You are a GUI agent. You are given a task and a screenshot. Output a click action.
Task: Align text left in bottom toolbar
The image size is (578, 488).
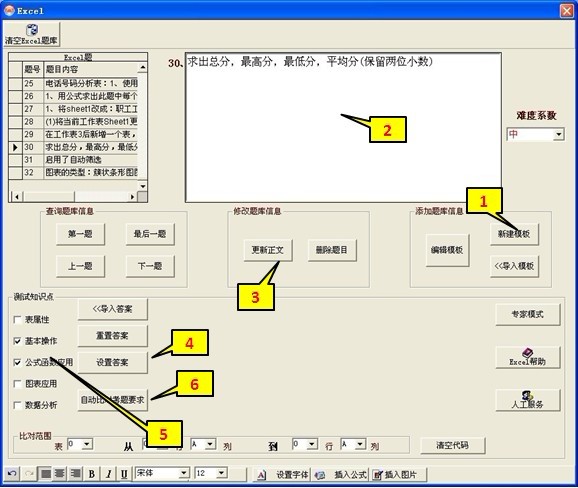45,473
